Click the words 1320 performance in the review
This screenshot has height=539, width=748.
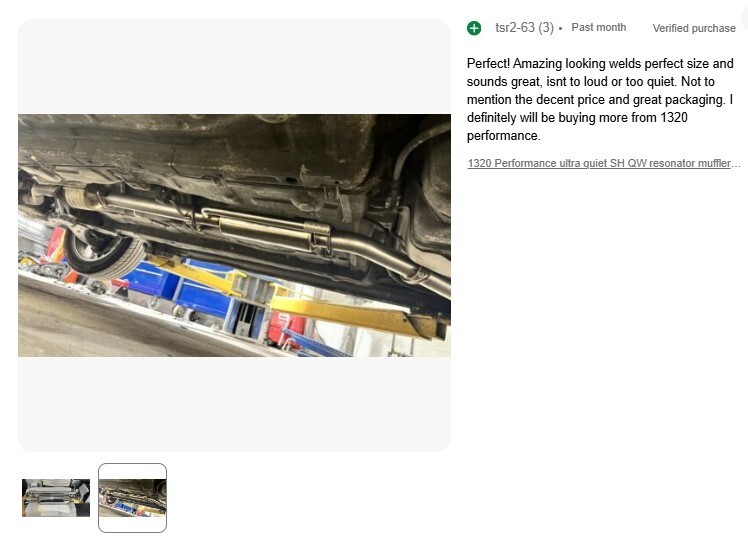577,126
